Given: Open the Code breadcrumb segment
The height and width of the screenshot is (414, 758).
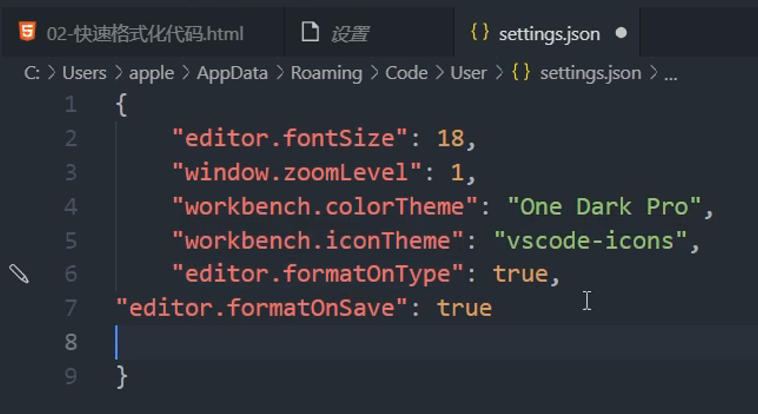Looking at the screenshot, I should [406, 73].
